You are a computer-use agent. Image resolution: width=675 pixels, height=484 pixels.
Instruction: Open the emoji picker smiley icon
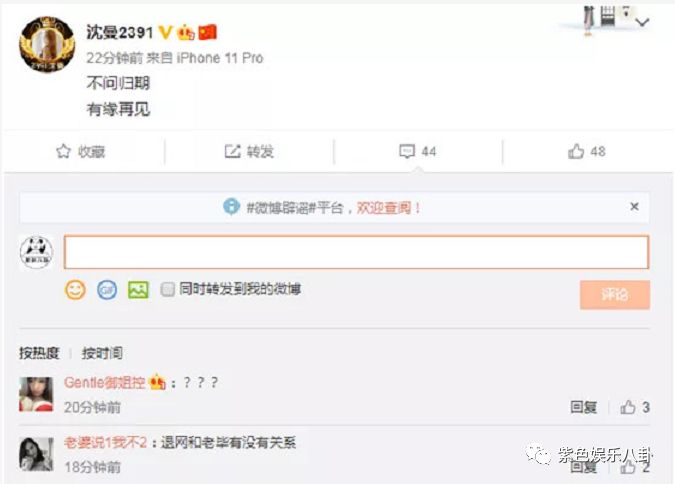pos(75,290)
